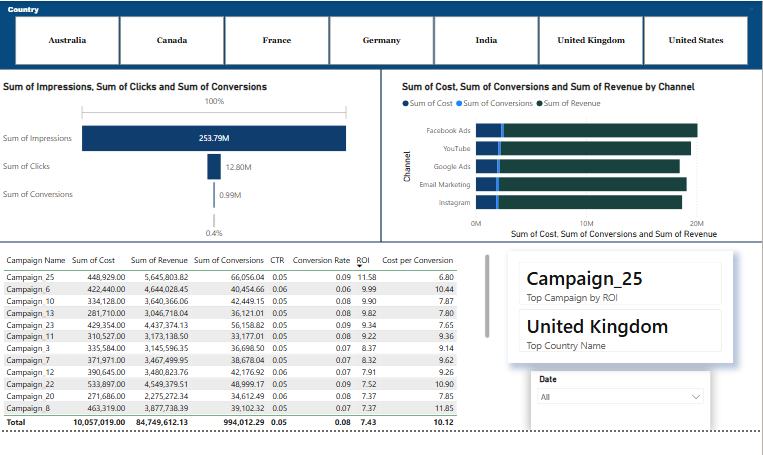
Task: Click the 533,897.00 cost cell
Action: (x=106, y=384)
